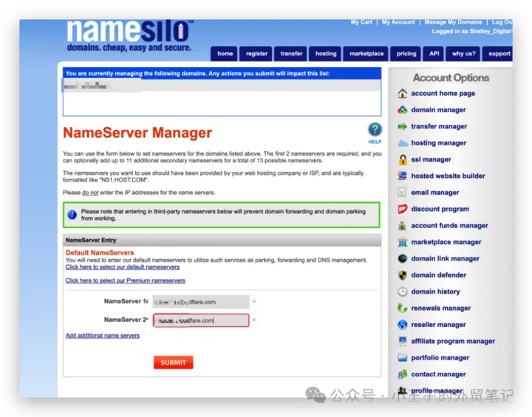
Task: Click the hosting manager cloud icon
Action: (x=403, y=143)
